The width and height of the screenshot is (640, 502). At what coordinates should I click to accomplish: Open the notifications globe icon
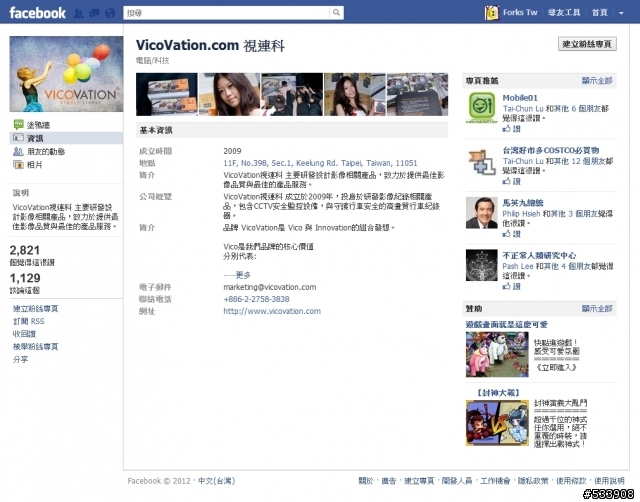tap(110, 13)
